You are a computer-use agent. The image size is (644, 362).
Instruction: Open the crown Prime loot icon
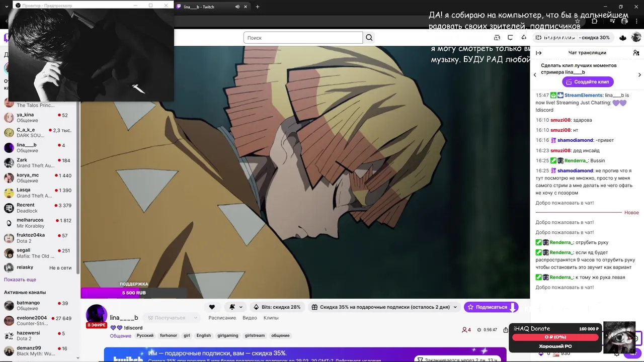pos(623,38)
